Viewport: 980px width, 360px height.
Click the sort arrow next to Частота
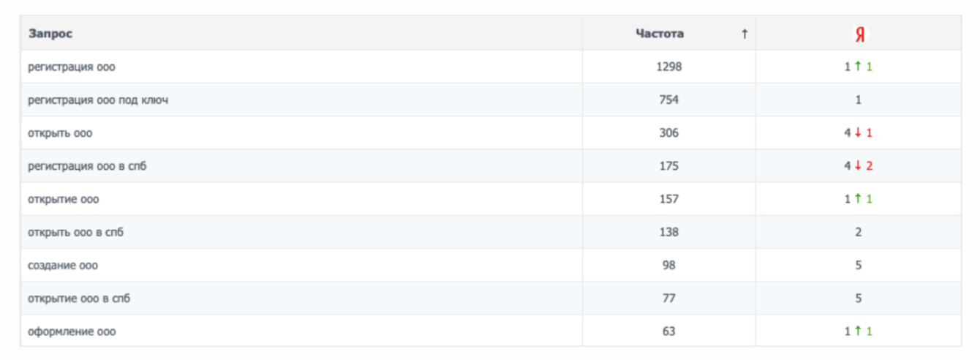tap(745, 34)
